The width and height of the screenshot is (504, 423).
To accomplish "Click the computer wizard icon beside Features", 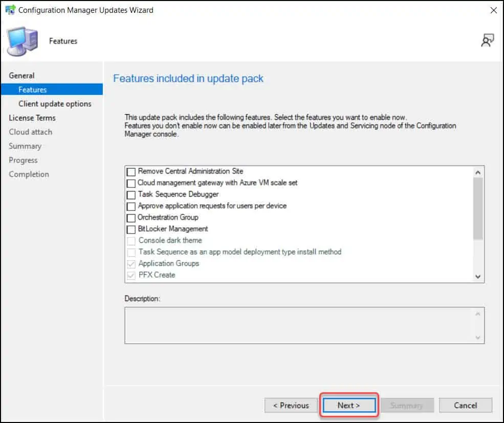I will point(23,41).
